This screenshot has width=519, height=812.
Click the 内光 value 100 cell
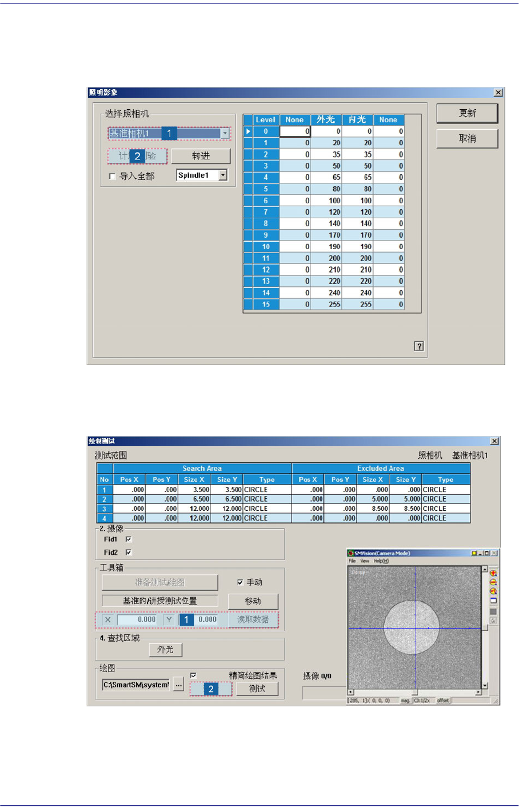tap(357, 201)
